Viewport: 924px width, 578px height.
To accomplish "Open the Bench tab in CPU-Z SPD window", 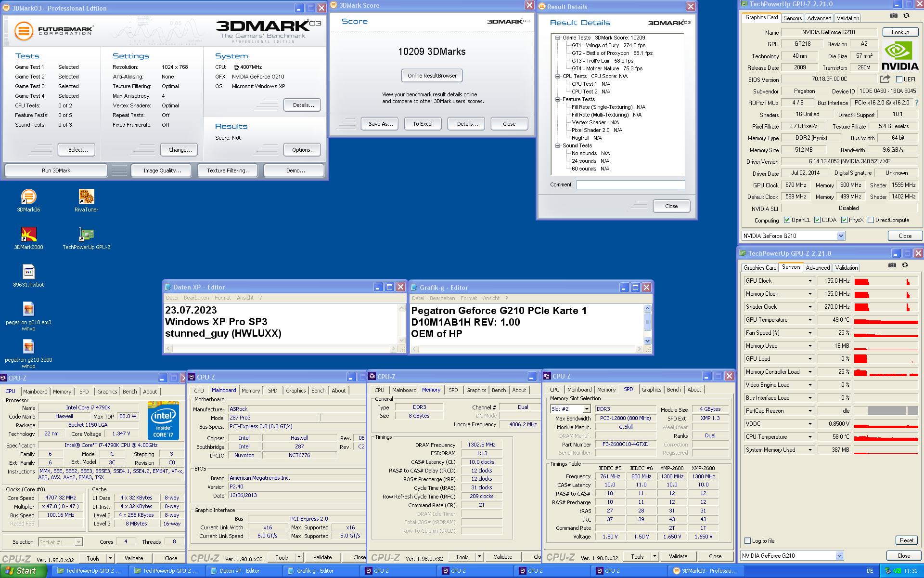I will tap(674, 390).
